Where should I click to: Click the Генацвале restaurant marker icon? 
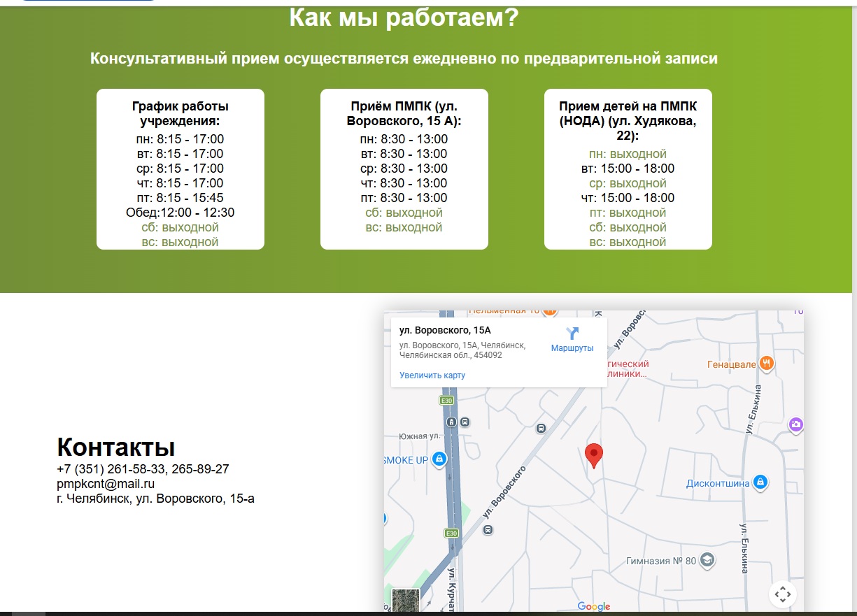767,363
